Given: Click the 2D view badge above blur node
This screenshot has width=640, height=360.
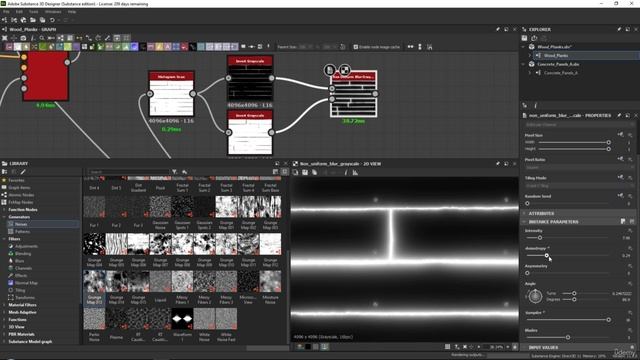Looking at the screenshot, I should tap(345, 70).
